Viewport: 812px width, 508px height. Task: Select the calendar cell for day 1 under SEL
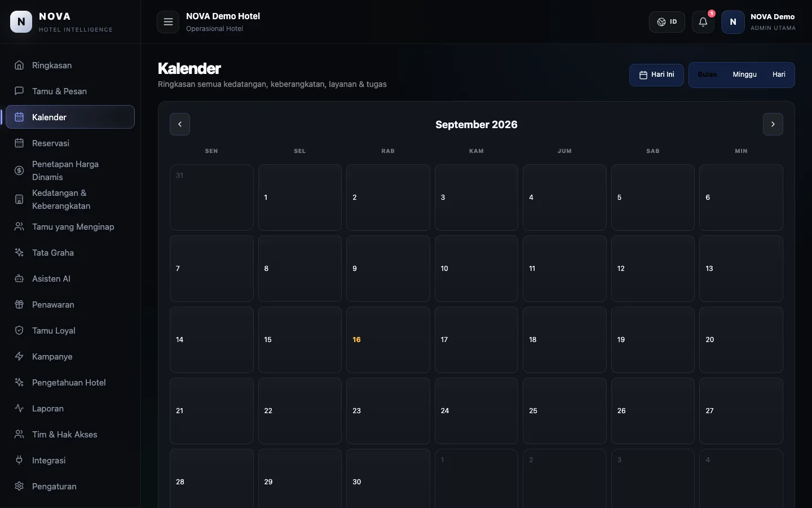[x=300, y=198]
